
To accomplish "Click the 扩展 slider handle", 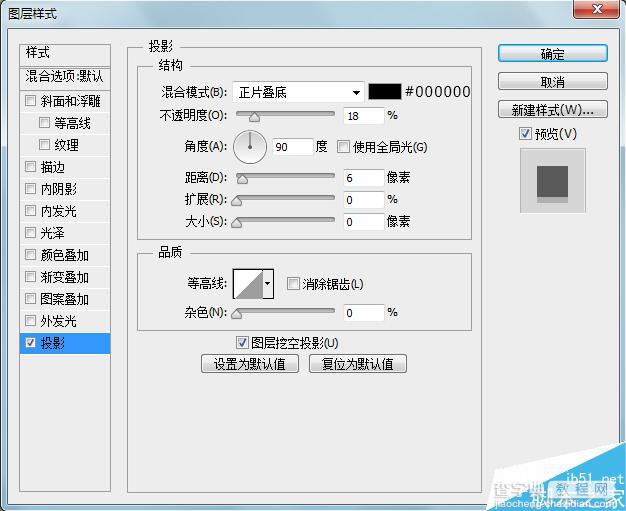I will coord(237,201).
